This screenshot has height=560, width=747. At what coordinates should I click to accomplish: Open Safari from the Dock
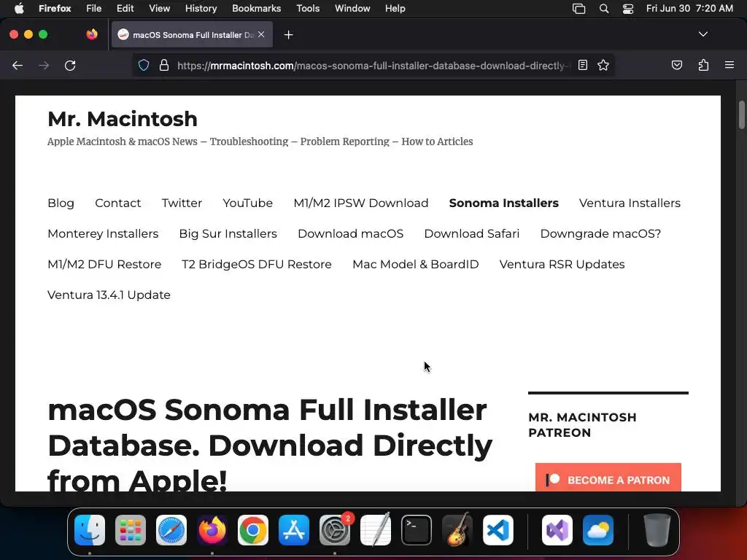[171, 530]
